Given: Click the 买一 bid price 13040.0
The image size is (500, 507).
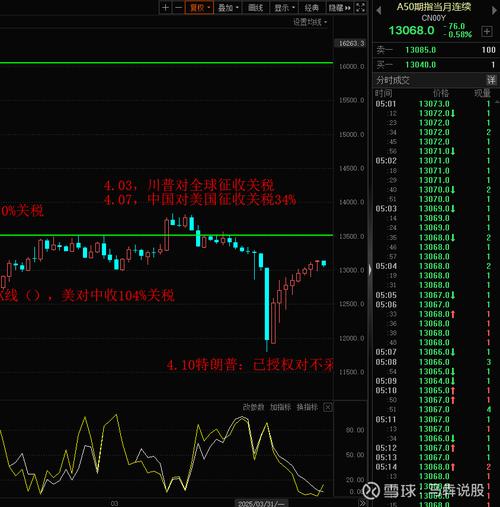Looking at the screenshot, I should click(421, 65).
